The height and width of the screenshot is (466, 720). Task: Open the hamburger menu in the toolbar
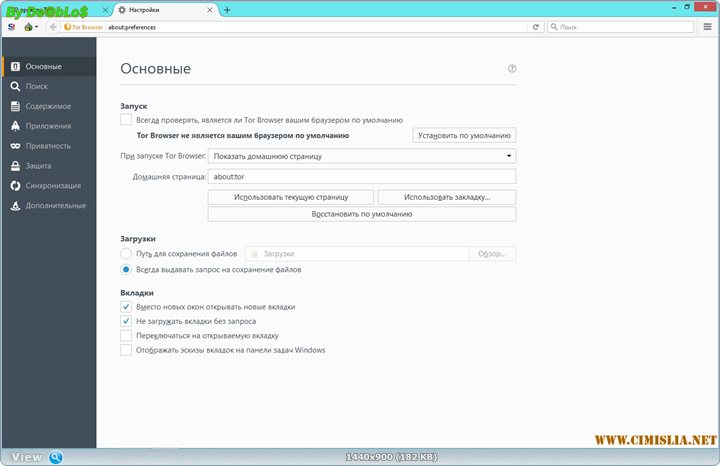[706, 27]
